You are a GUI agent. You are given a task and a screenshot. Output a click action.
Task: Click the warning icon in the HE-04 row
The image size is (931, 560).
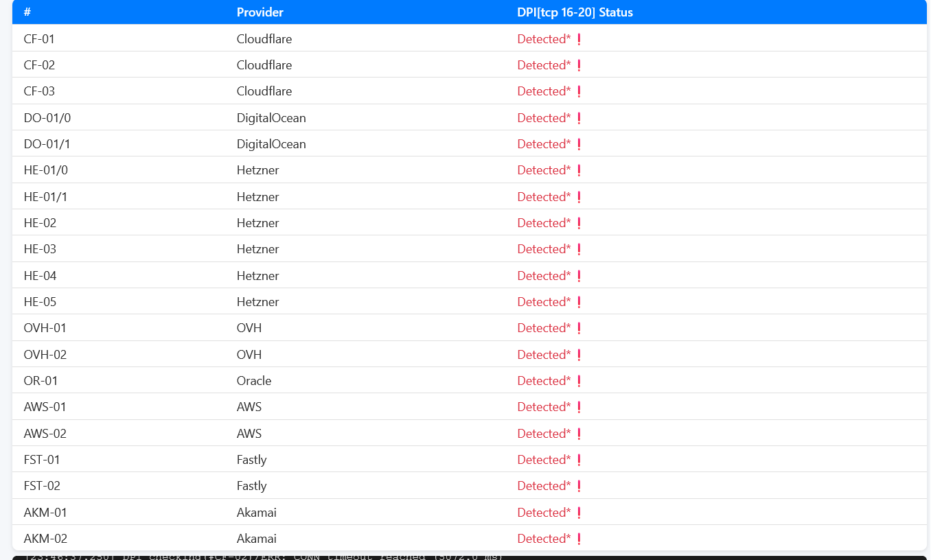point(579,276)
